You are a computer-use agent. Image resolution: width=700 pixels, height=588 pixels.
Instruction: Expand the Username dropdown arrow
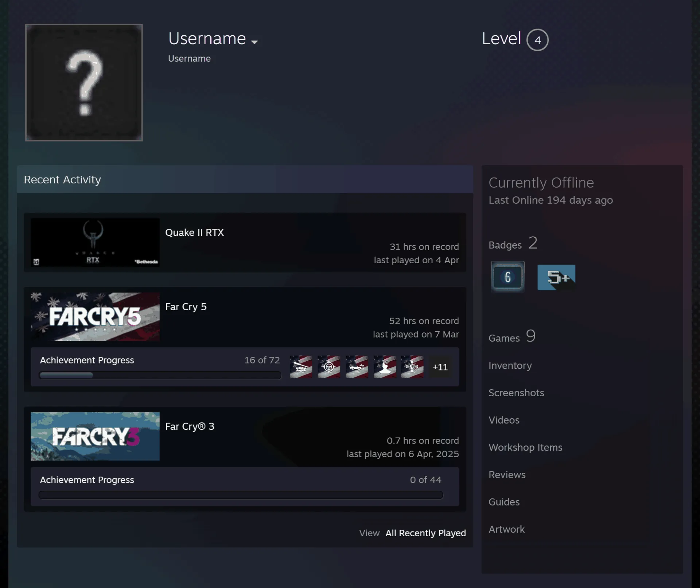(254, 42)
